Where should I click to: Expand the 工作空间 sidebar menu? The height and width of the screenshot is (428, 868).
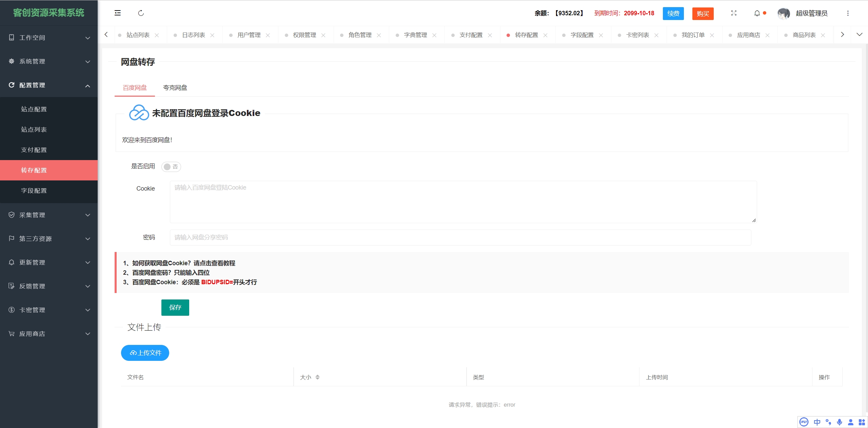coord(49,38)
